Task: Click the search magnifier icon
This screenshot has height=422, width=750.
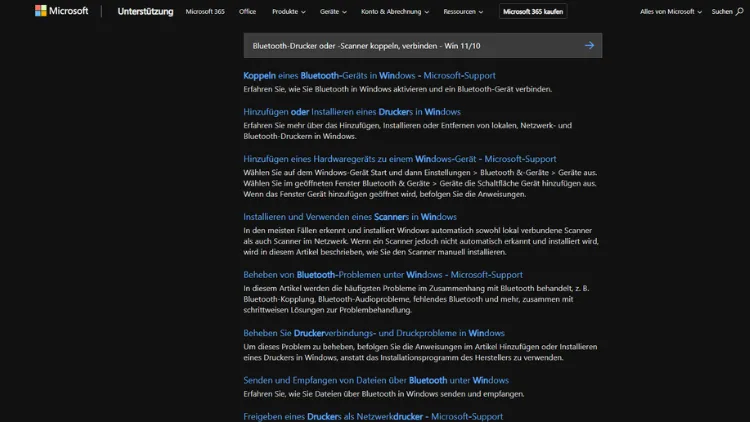Action: point(739,12)
